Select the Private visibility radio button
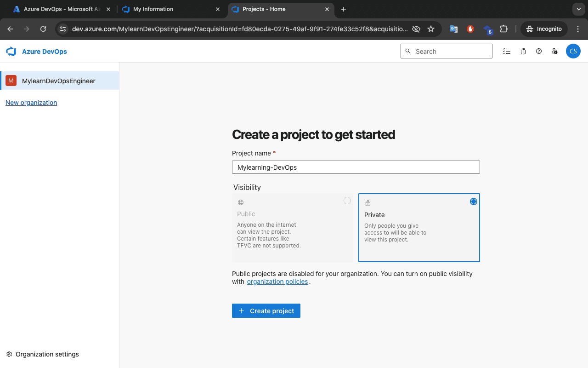Viewport: 588px width, 368px height. tap(474, 201)
